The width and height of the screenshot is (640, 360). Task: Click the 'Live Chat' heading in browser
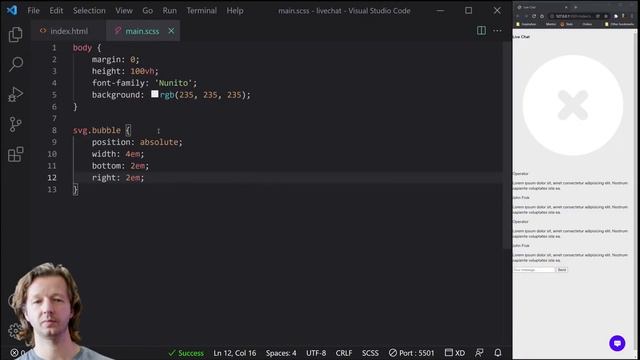coord(521,37)
